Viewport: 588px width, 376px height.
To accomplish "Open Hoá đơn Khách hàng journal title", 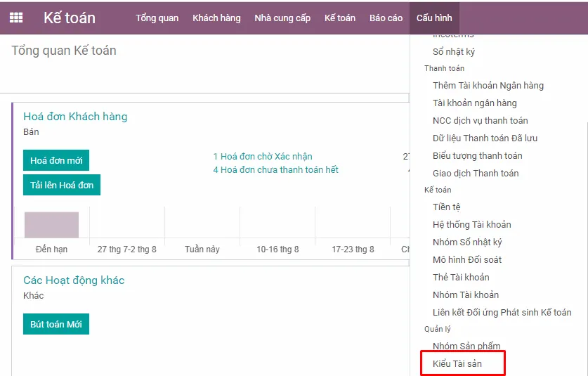I will point(75,116).
